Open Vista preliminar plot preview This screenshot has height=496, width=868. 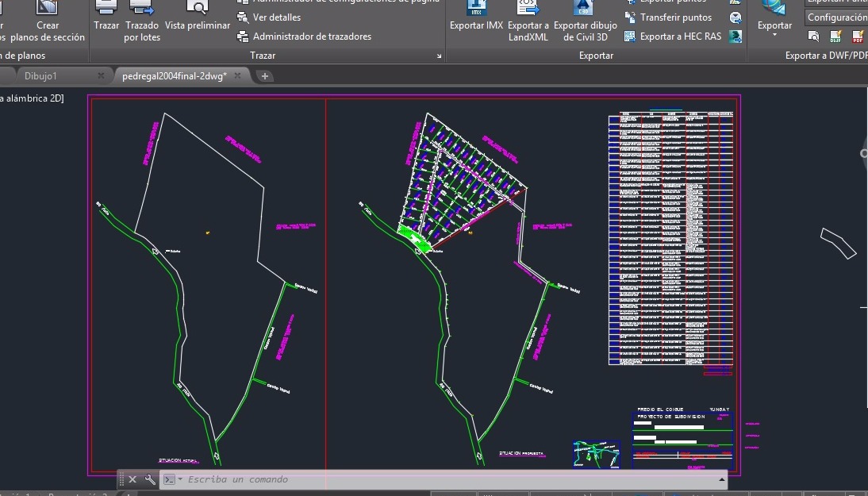tap(197, 17)
